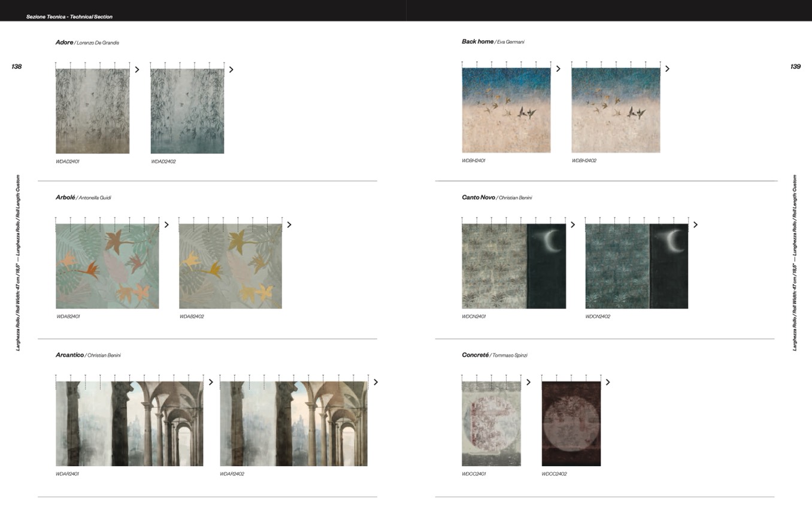Open the Concreté WDCC2401 light circle thumbnail
This screenshot has height=526, width=812.
[491, 424]
